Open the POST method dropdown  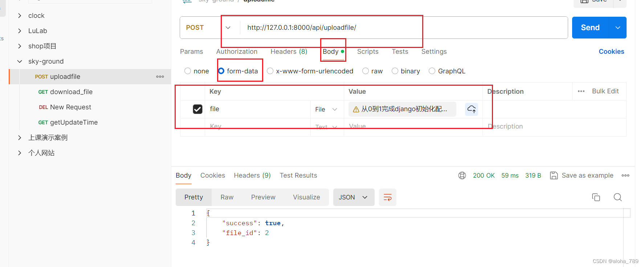[x=228, y=28]
